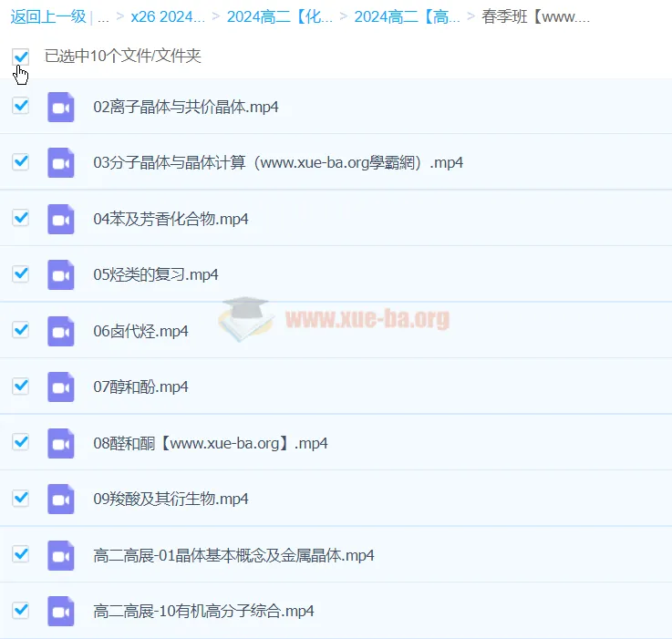This screenshot has width=672, height=639.
Task: Click video icon for 02离子晶体与共价晶体.mp4
Action: (x=61, y=107)
